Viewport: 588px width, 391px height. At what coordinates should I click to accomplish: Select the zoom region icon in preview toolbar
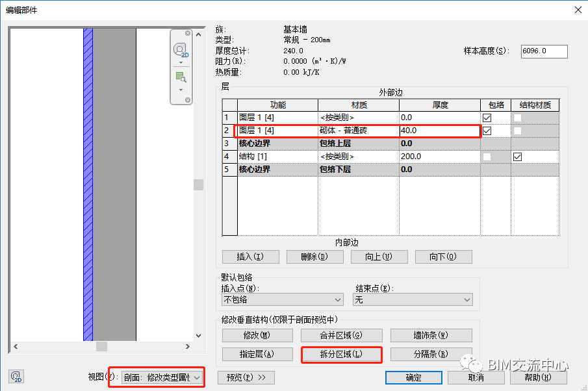(x=181, y=77)
